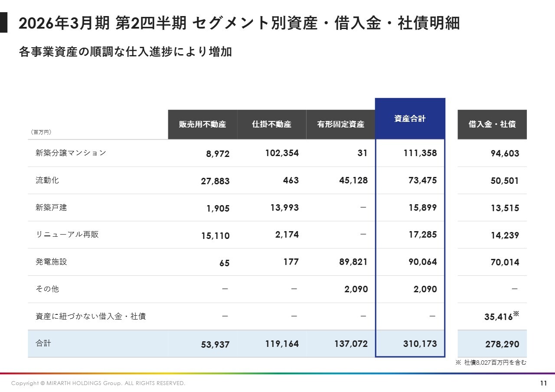Click the 仕掛不動産 column header

(271, 124)
